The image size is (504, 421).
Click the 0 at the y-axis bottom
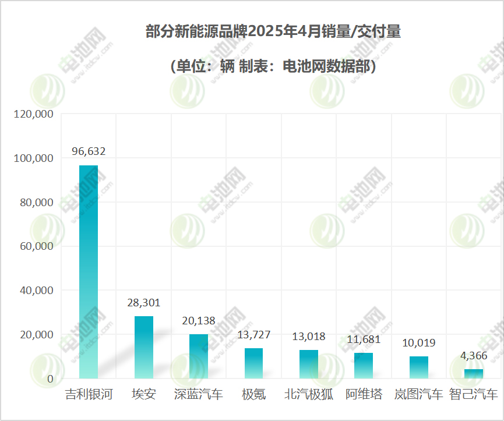[50, 377]
